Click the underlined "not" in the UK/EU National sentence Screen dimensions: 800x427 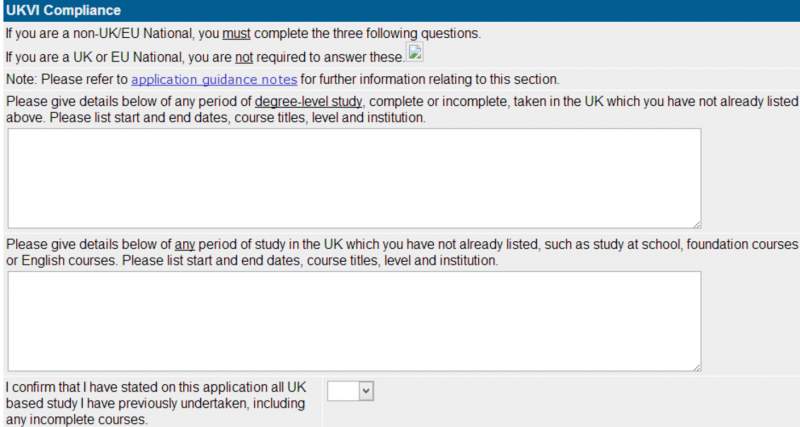[244, 56]
